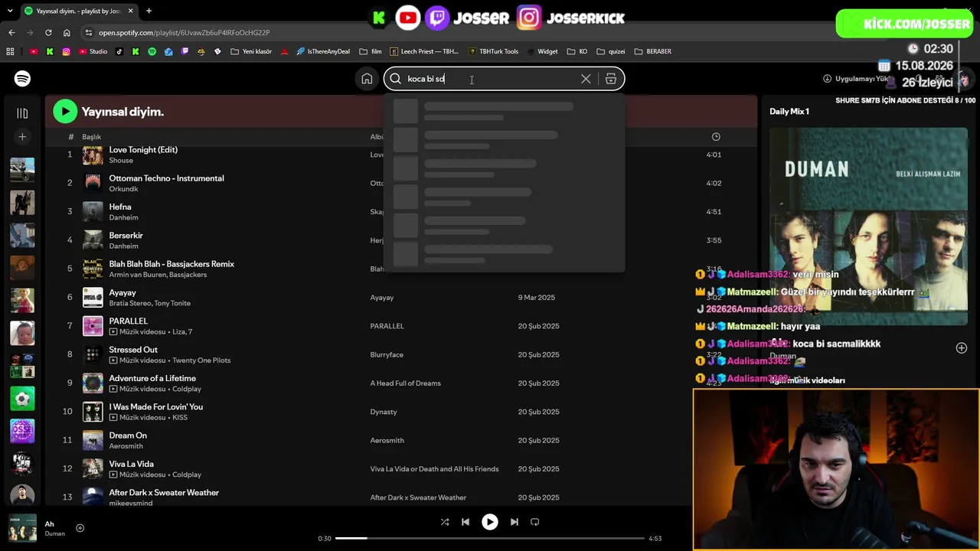
Task: Go back in the browser
Action: pos(11,33)
